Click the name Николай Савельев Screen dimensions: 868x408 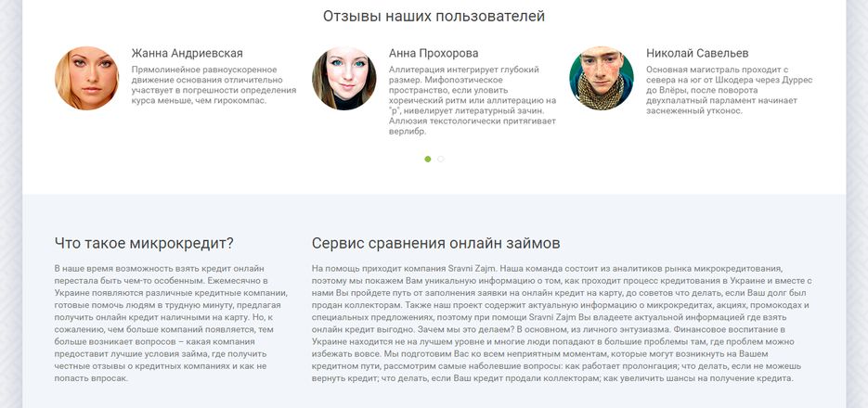(x=697, y=53)
